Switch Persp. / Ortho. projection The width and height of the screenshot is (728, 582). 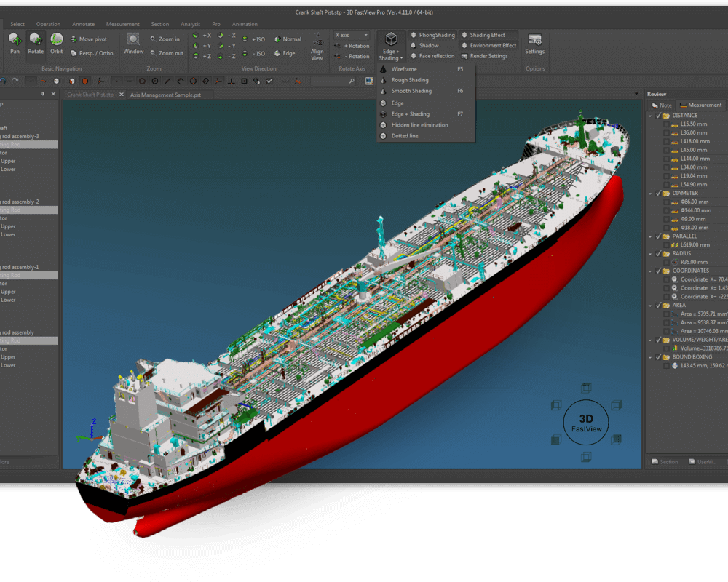click(92, 53)
